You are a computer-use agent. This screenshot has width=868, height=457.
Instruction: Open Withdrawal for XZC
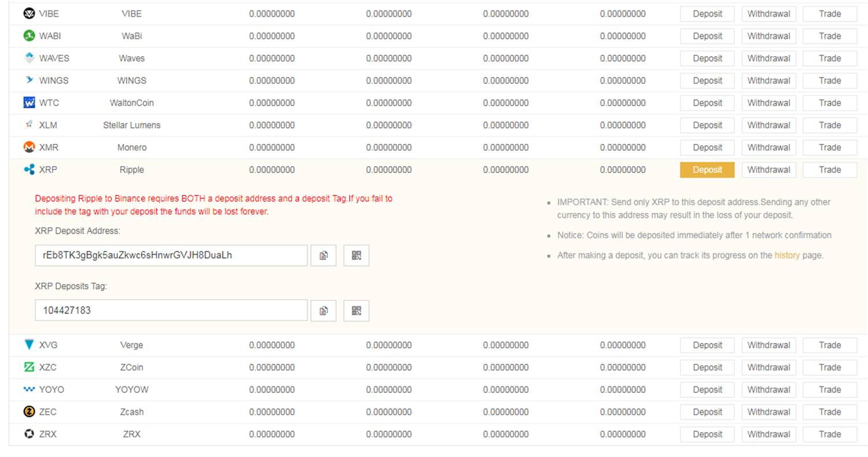click(x=769, y=367)
